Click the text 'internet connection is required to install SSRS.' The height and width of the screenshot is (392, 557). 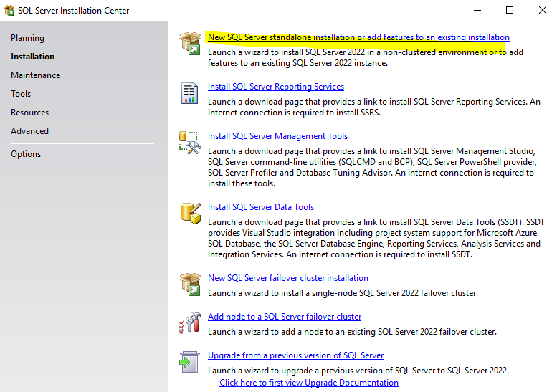tap(294, 113)
